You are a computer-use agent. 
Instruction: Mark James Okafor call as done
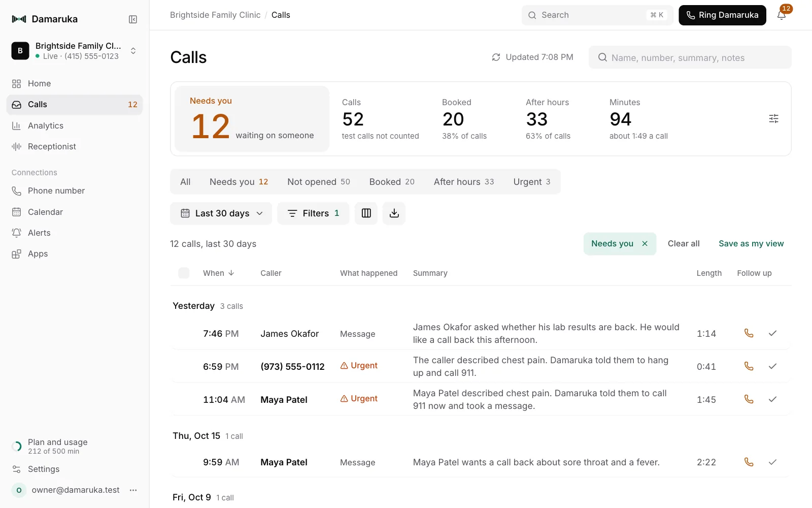coord(772,333)
